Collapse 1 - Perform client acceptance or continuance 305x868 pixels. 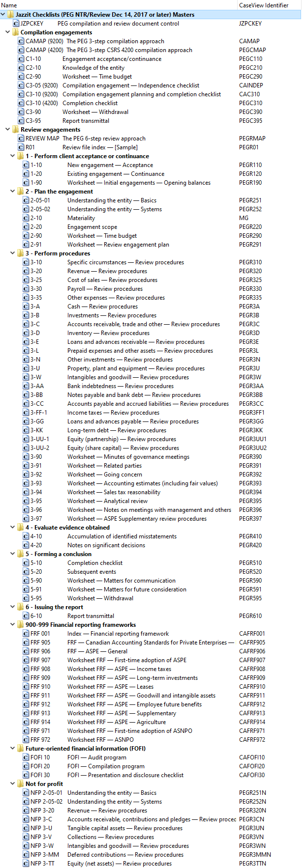(x=13, y=156)
